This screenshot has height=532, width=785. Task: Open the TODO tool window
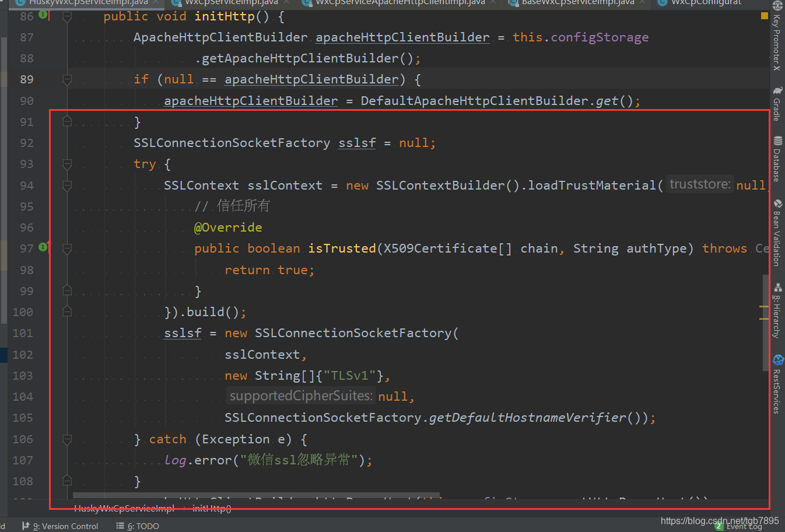(x=138, y=526)
